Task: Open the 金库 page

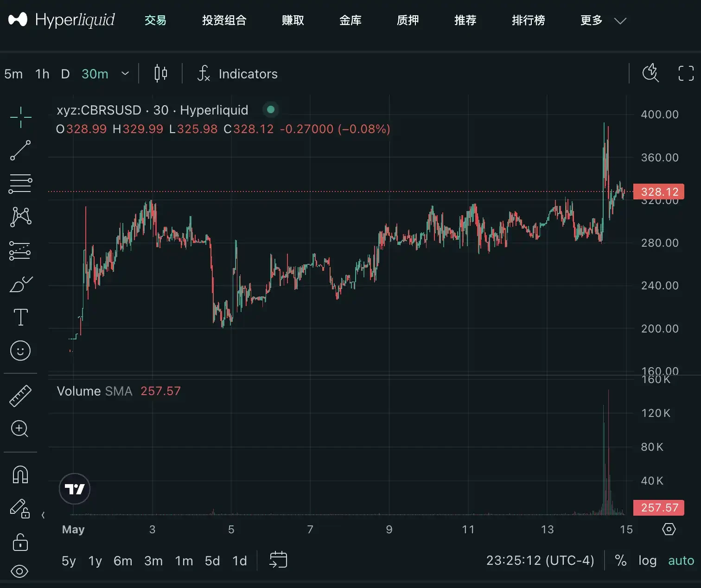Action: (x=350, y=20)
